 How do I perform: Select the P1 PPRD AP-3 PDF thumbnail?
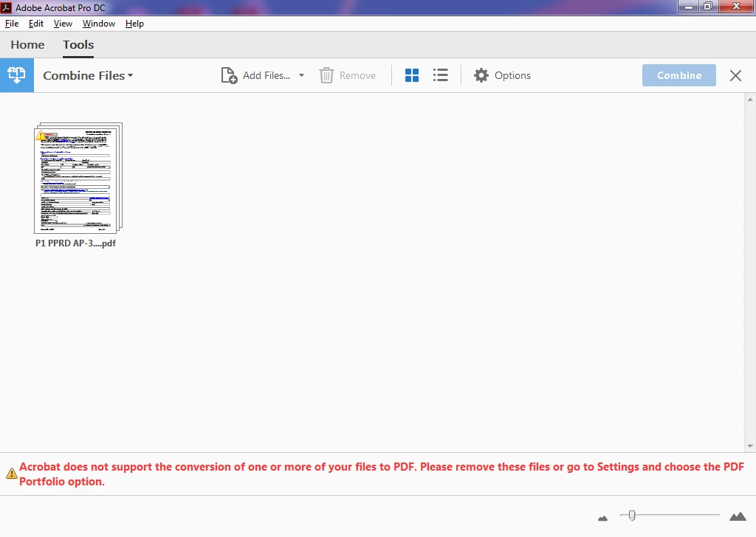point(78,178)
